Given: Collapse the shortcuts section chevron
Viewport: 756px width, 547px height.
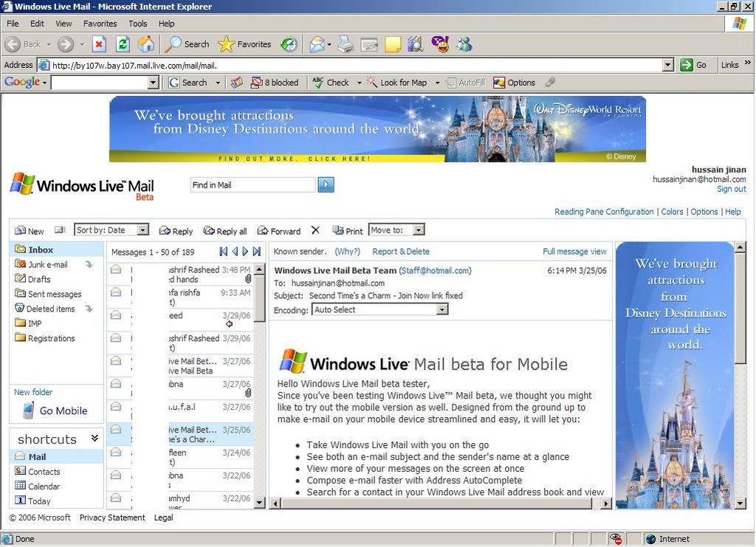Looking at the screenshot, I should pos(94,438).
